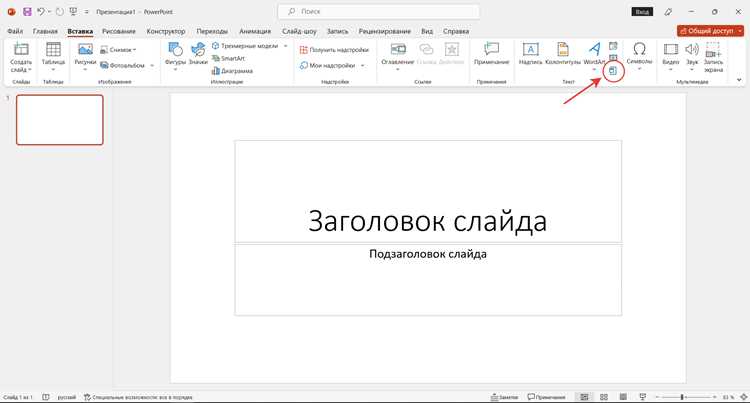Click the circled Object icon in Text group

(x=613, y=71)
